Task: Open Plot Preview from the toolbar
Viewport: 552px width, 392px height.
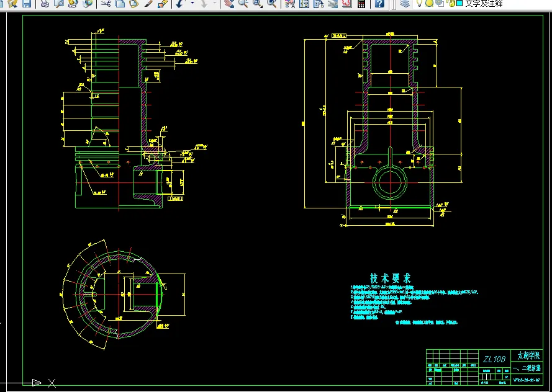Action: [x=58, y=3]
